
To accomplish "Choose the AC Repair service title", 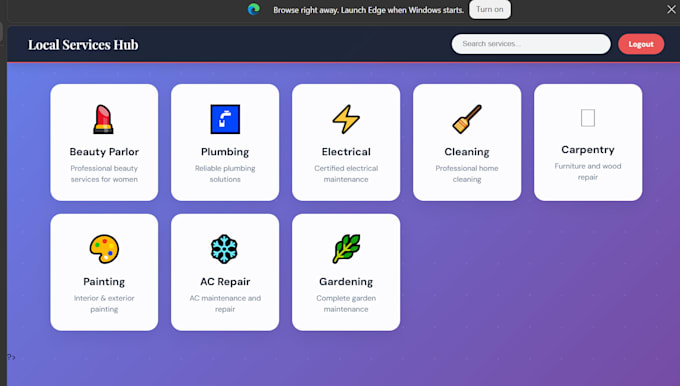I will coord(225,282).
